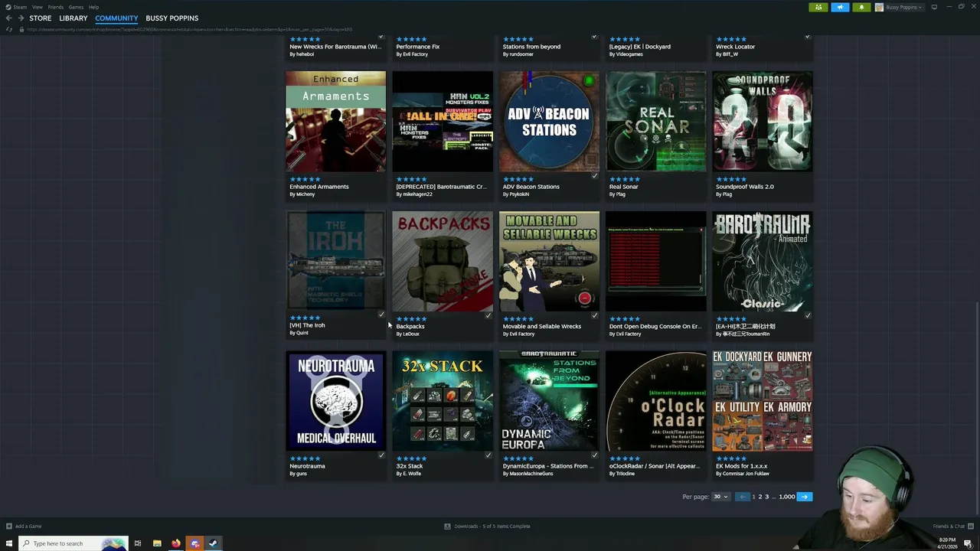Open the Real Sonar thumbnail
Image resolution: width=980 pixels, height=551 pixels.
656,122
